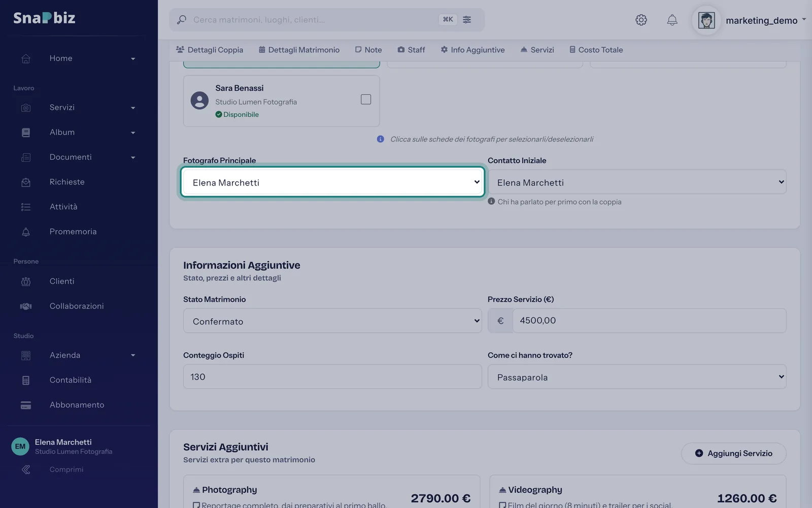Expand the Azienda sidebar menu

click(x=133, y=356)
